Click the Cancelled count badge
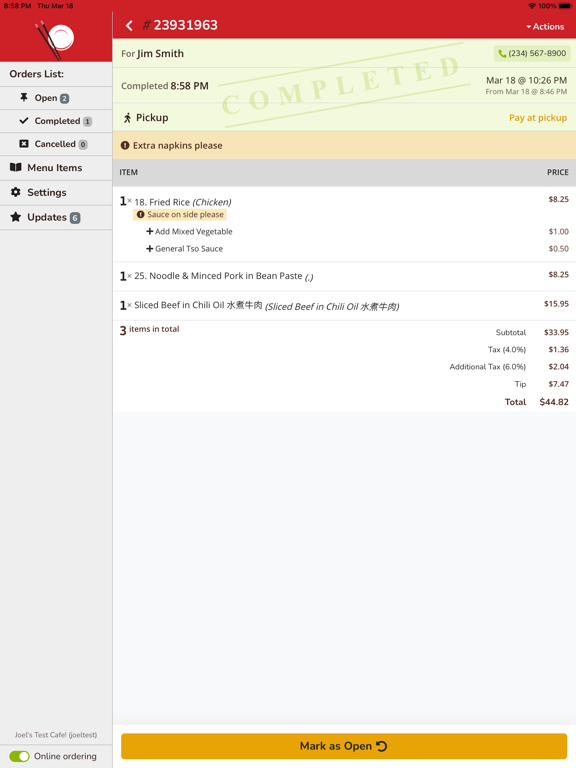The width and height of the screenshot is (576, 768). pos(83,144)
